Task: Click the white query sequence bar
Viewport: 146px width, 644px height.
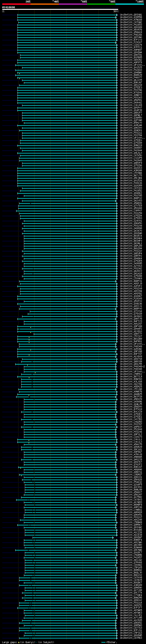Action: pyautogui.click(x=60, y=9)
